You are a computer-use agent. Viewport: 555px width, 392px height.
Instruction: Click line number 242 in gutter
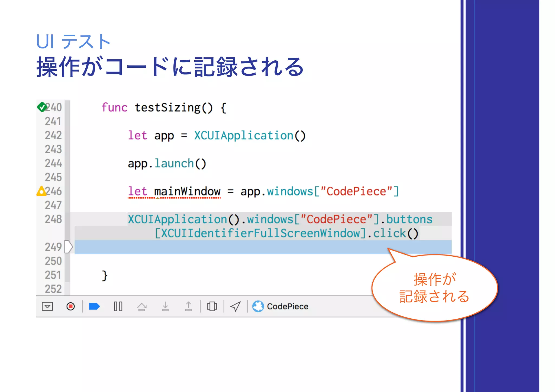point(53,135)
